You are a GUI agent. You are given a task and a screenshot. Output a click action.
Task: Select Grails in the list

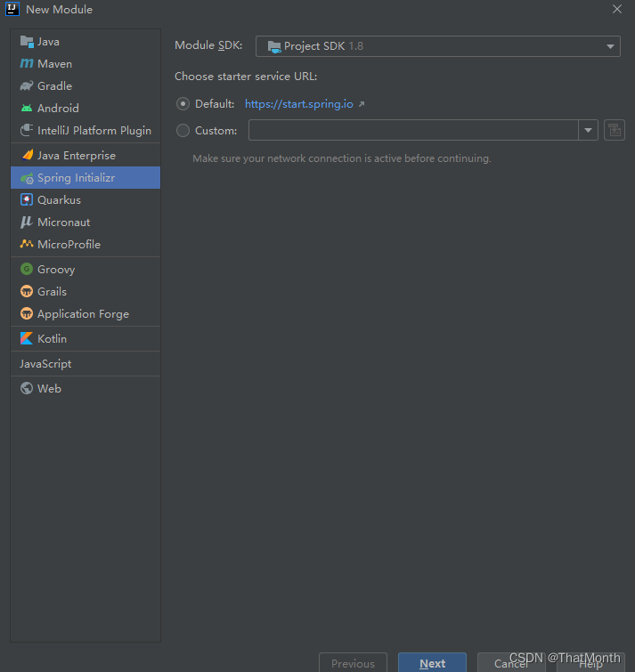(85, 291)
